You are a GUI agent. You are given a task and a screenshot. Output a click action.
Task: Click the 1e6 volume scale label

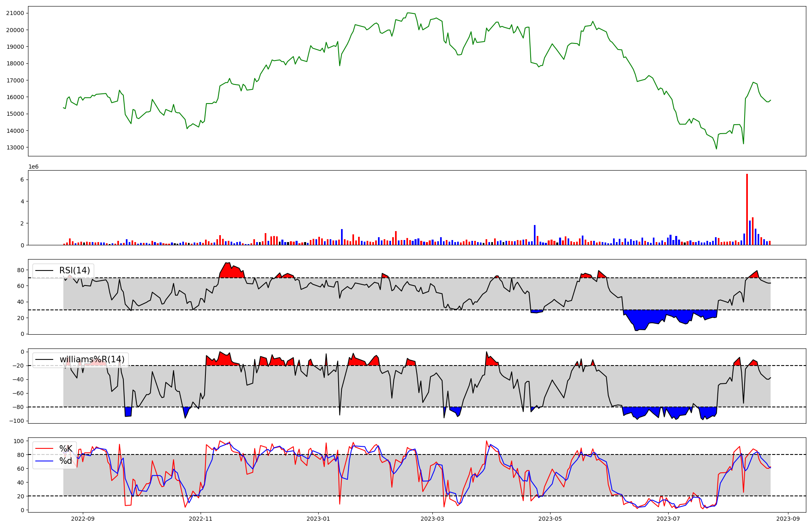33,167
